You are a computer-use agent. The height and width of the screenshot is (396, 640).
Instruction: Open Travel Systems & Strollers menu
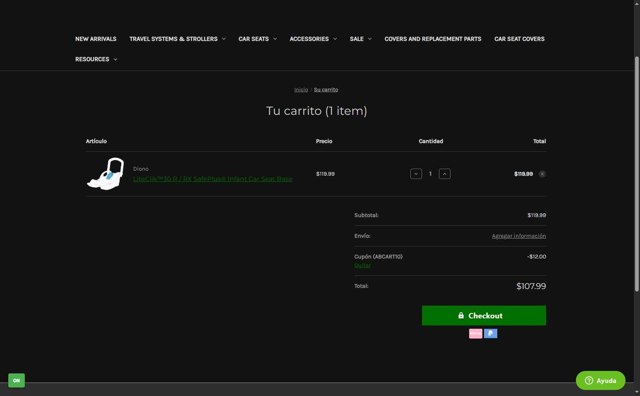[x=173, y=39]
